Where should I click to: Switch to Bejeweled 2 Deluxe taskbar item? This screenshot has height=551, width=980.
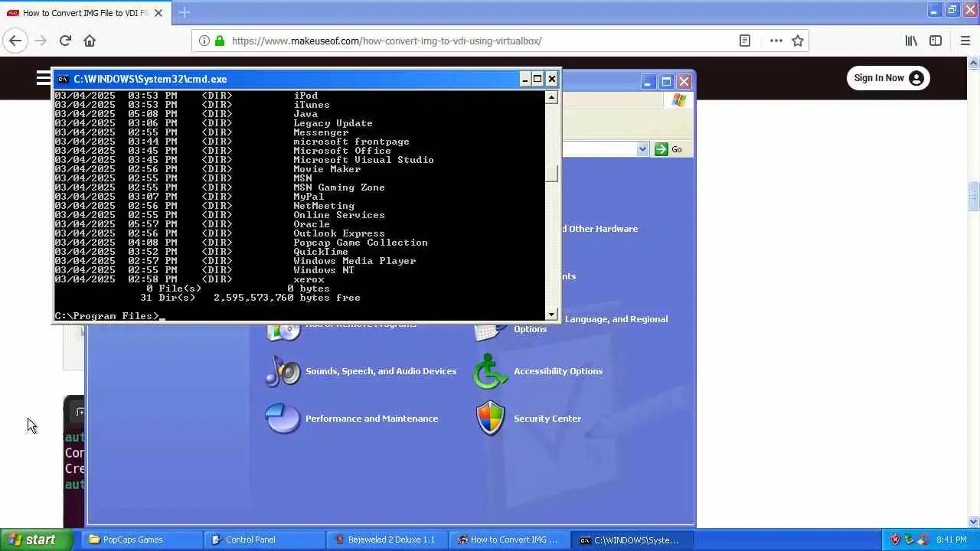[387, 540]
